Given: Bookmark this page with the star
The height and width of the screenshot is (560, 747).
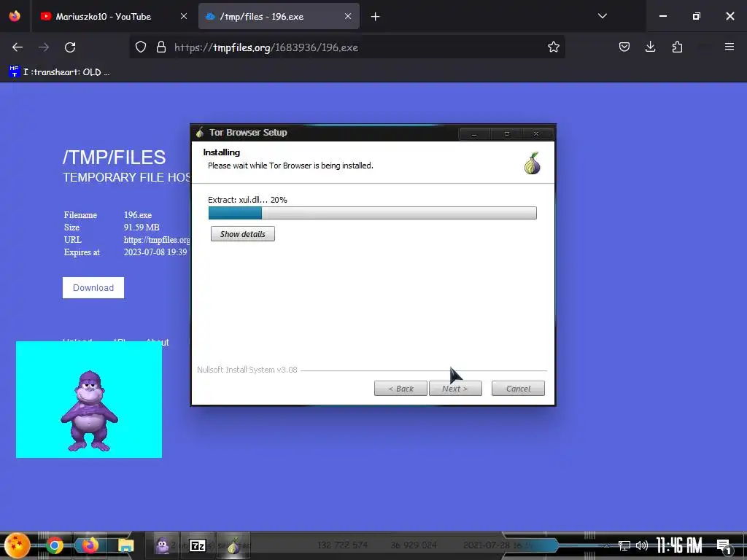Looking at the screenshot, I should (553, 47).
